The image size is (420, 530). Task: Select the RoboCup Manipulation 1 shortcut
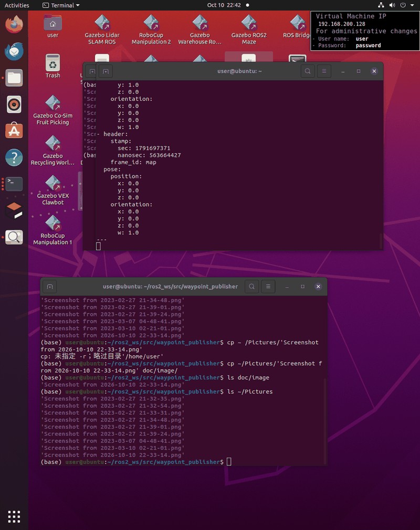pyautogui.click(x=52, y=230)
